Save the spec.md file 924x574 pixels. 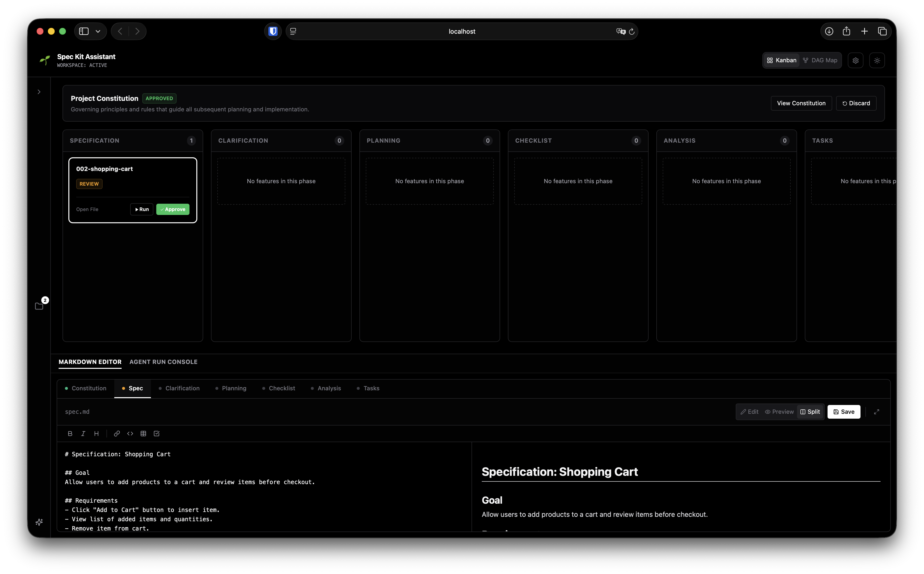tap(844, 412)
